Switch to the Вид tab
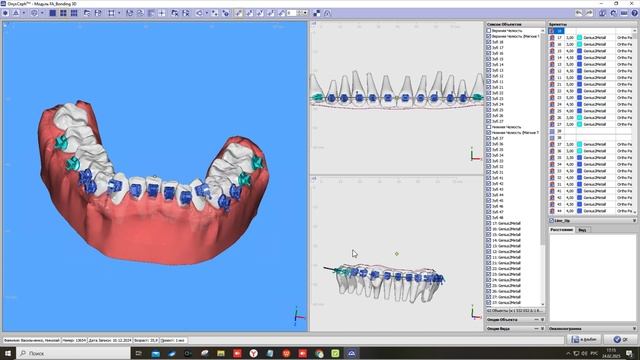Viewport: 640px width, 360px height. click(x=582, y=230)
